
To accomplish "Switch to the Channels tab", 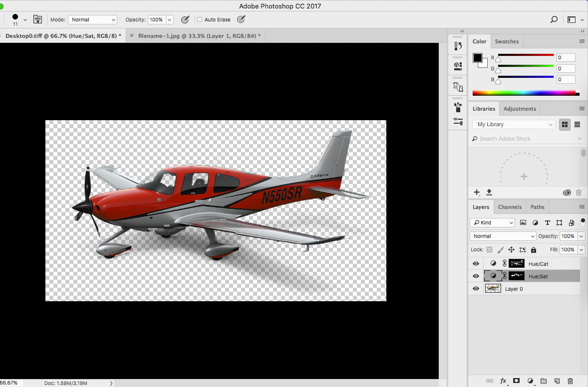I will point(510,207).
